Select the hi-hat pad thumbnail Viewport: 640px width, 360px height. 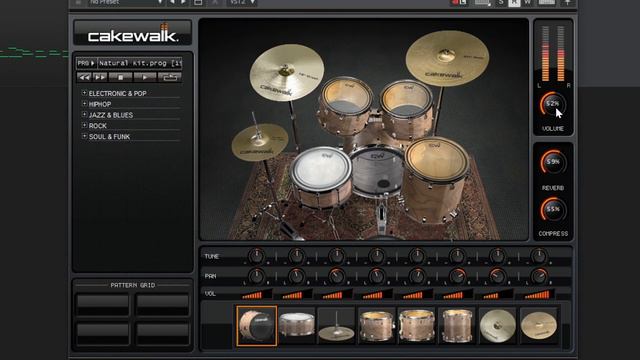(336, 326)
